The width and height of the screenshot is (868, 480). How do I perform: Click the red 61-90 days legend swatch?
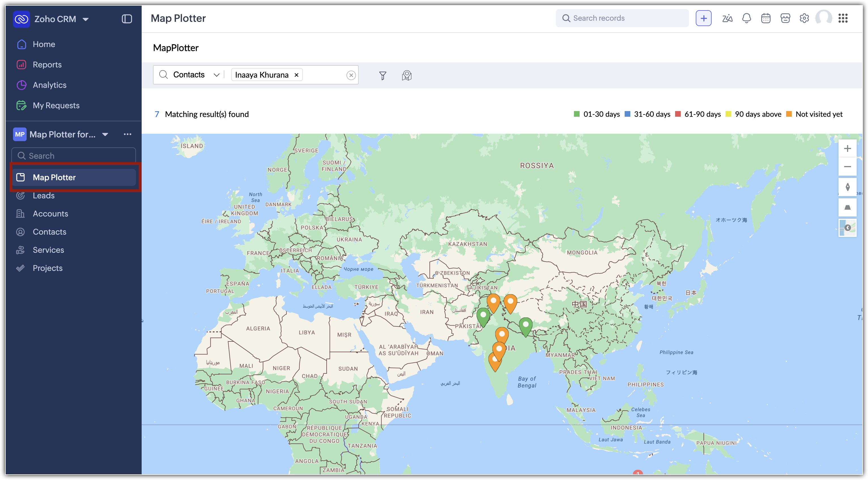click(678, 114)
